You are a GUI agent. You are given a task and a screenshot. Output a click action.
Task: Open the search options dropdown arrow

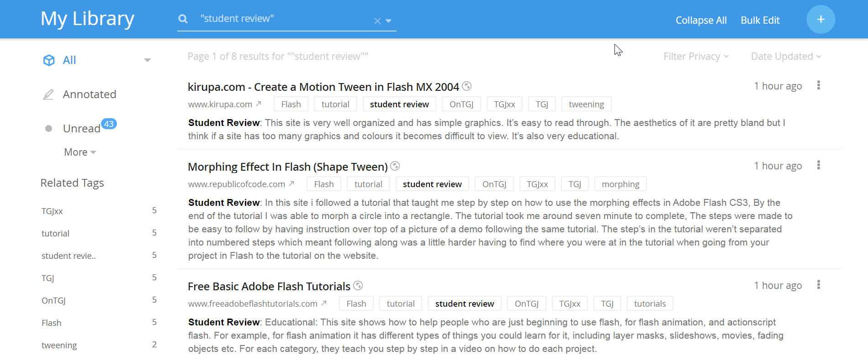click(389, 21)
